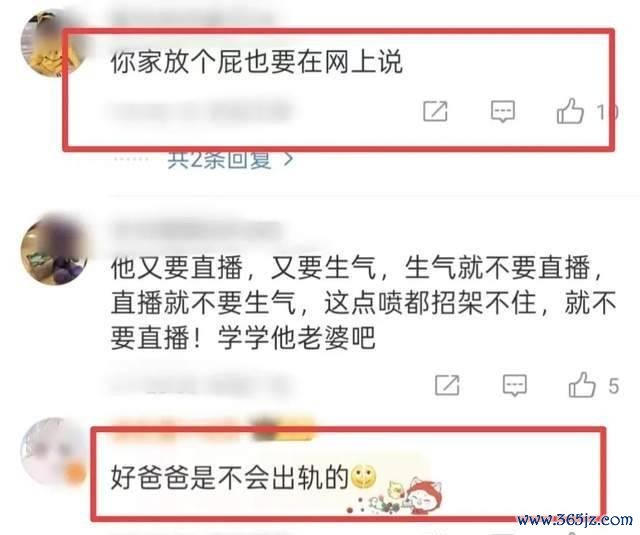The height and width of the screenshot is (535, 640).
Task: Open avatar of the 他又要直播 commenter
Action: [53, 250]
